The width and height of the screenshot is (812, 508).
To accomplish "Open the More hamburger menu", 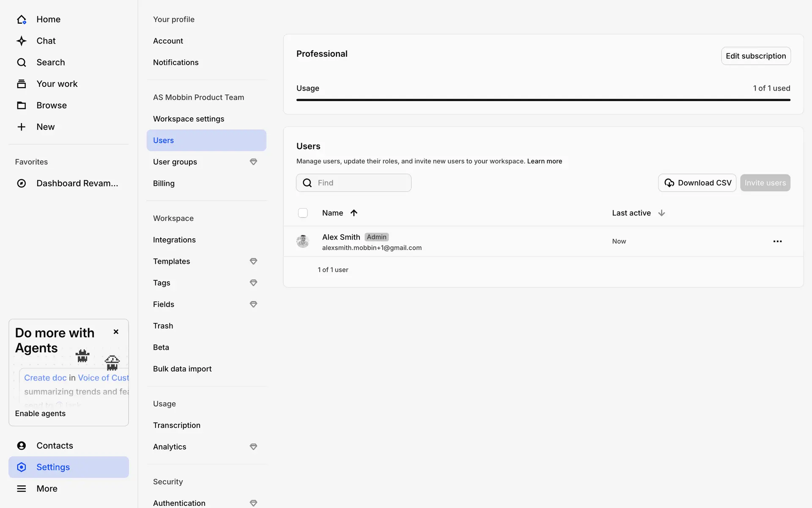I will (22, 489).
